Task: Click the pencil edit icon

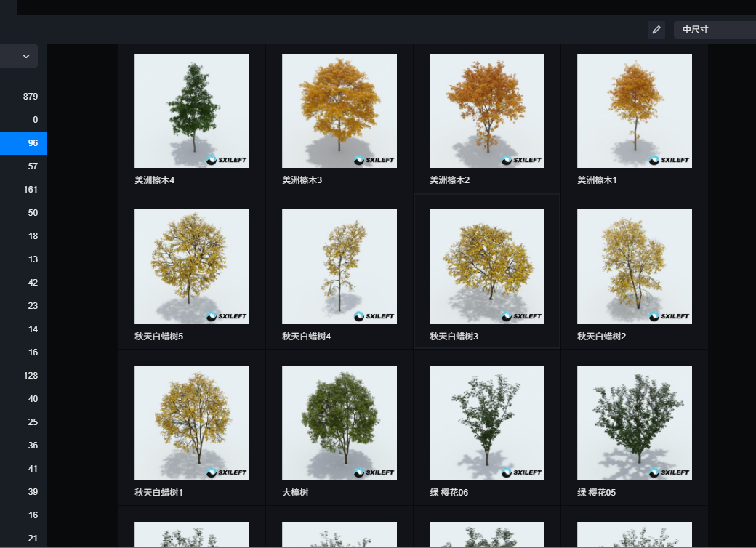Action: (656, 30)
